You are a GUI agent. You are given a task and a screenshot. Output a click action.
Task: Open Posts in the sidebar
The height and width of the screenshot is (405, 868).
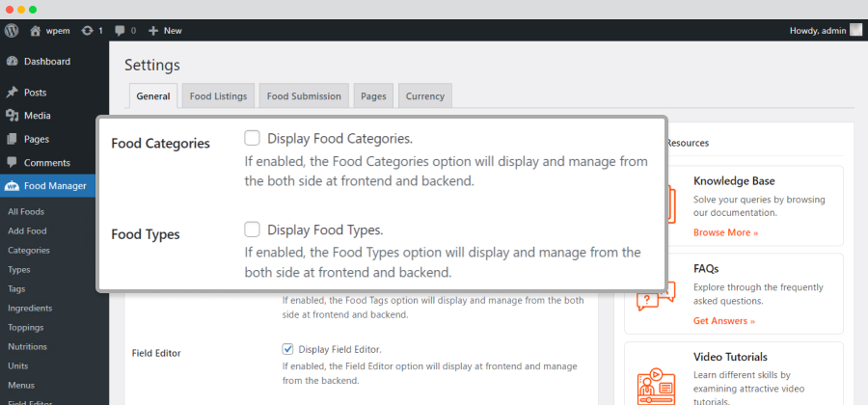[x=36, y=93]
